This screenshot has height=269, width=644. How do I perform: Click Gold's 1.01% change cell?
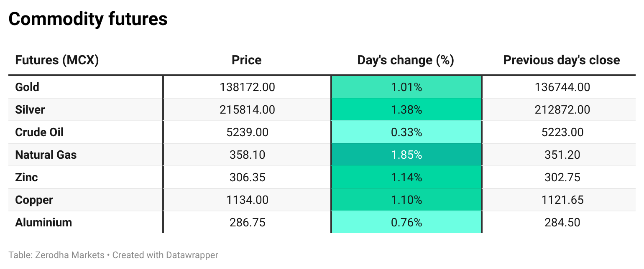point(406,87)
